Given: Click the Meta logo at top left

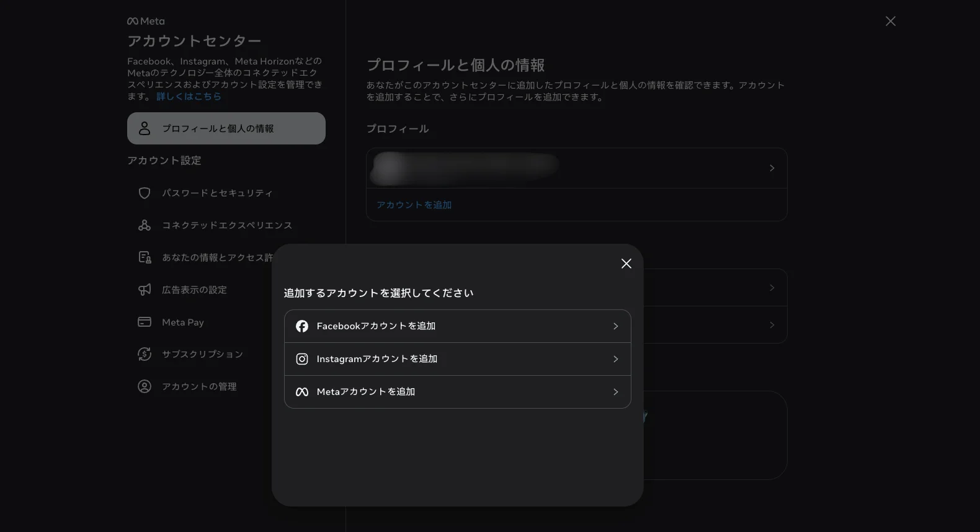Looking at the screenshot, I should pyautogui.click(x=146, y=21).
